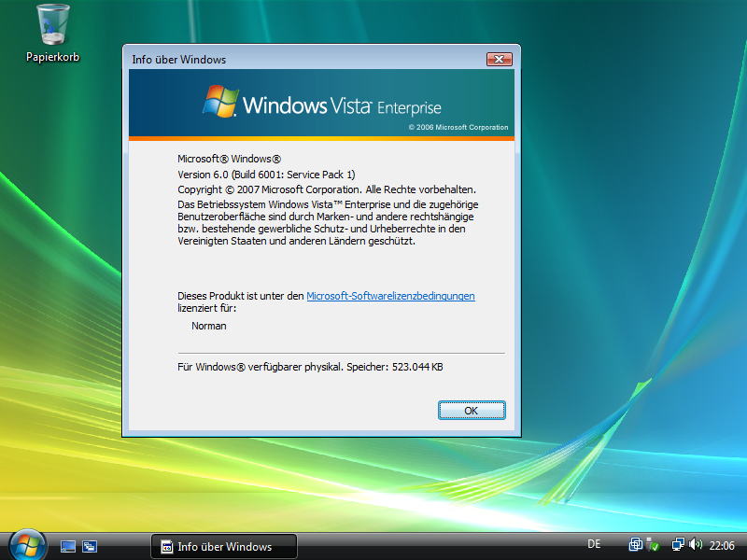
Task: Click the Safely Remove Hardware tray icon
Action: (651, 544)
